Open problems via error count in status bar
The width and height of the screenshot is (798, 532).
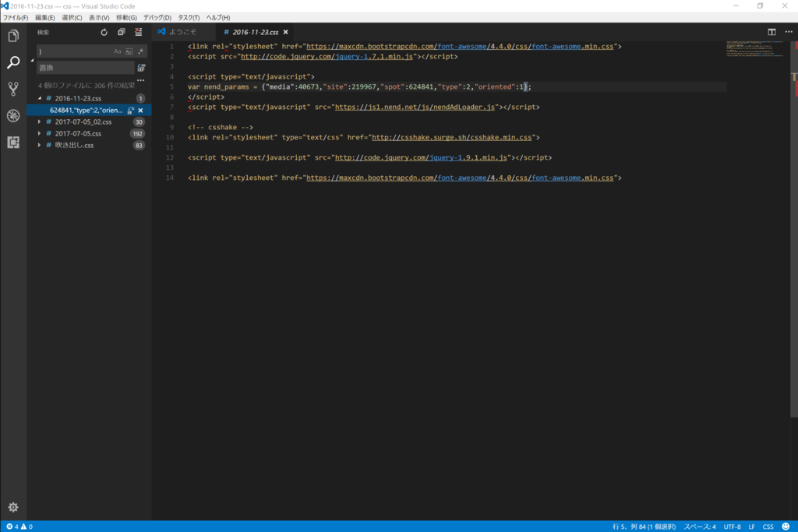tap(12, 527)
